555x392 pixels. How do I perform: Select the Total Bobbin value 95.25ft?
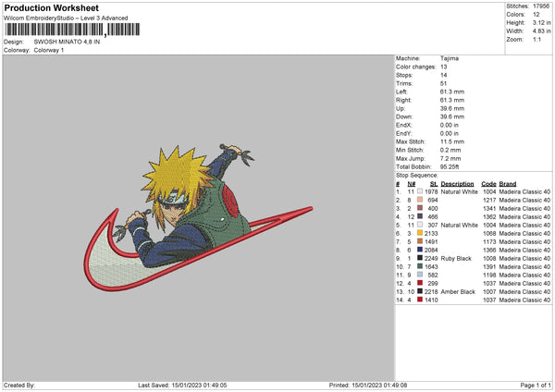[450, 166]
